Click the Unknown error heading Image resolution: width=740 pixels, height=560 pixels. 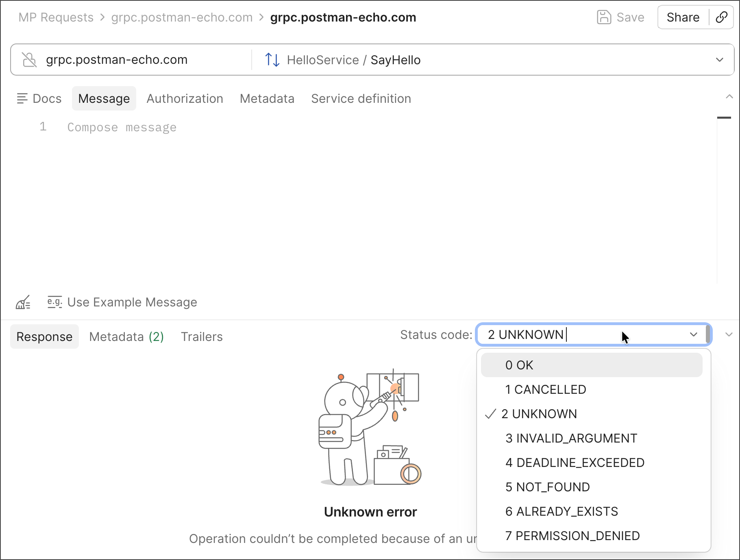pyautogui.click(x=370, y=512)
